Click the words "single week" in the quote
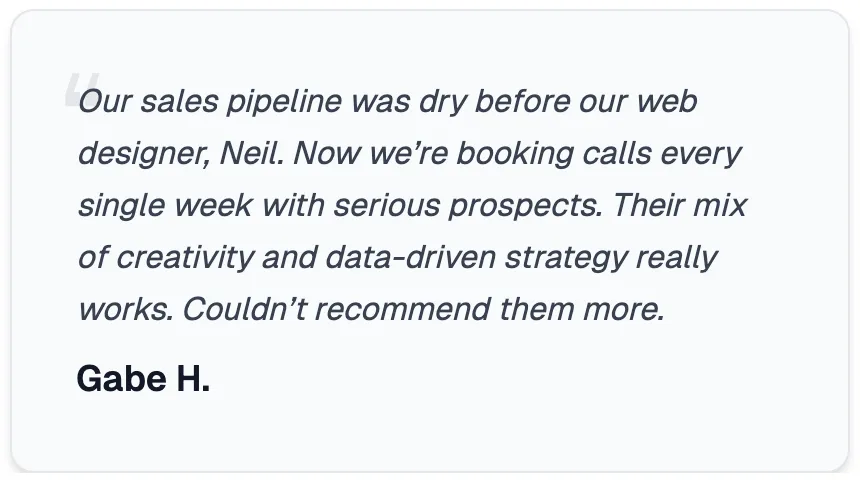 click(x=166, y=206)
